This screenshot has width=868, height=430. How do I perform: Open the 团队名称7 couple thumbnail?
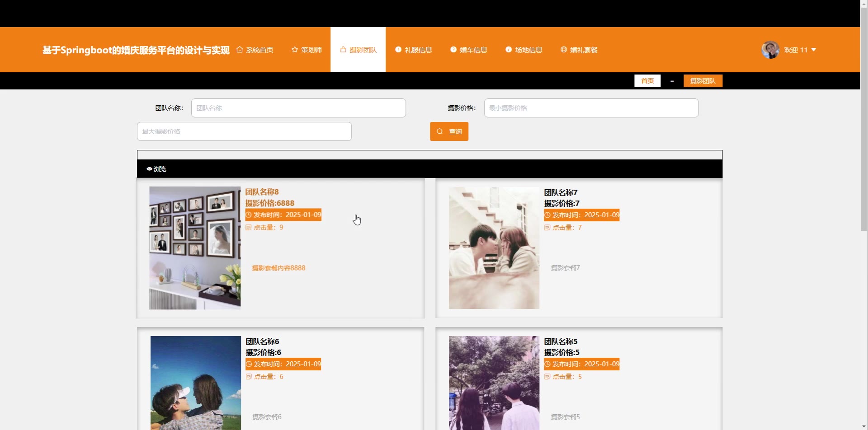point(494,248)
